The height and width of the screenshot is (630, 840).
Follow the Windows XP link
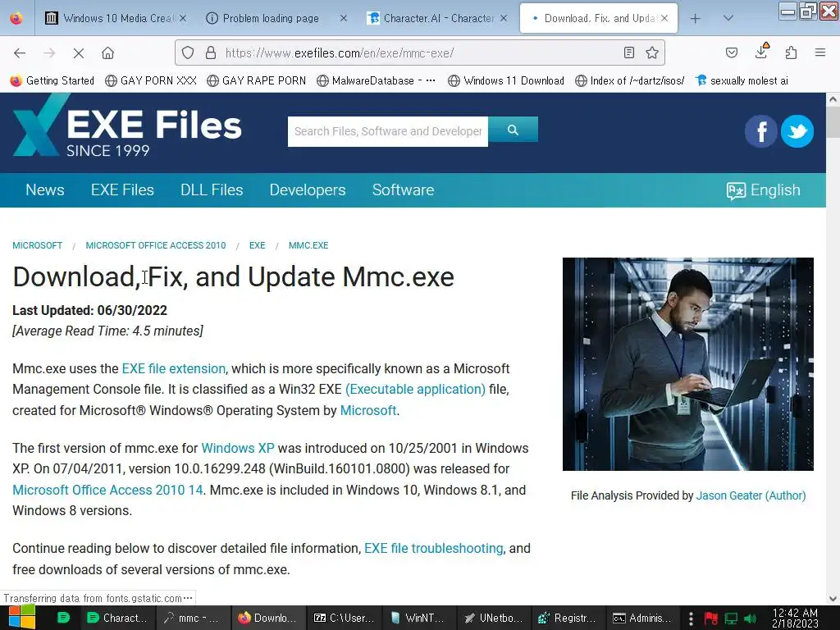coord(238,448)
